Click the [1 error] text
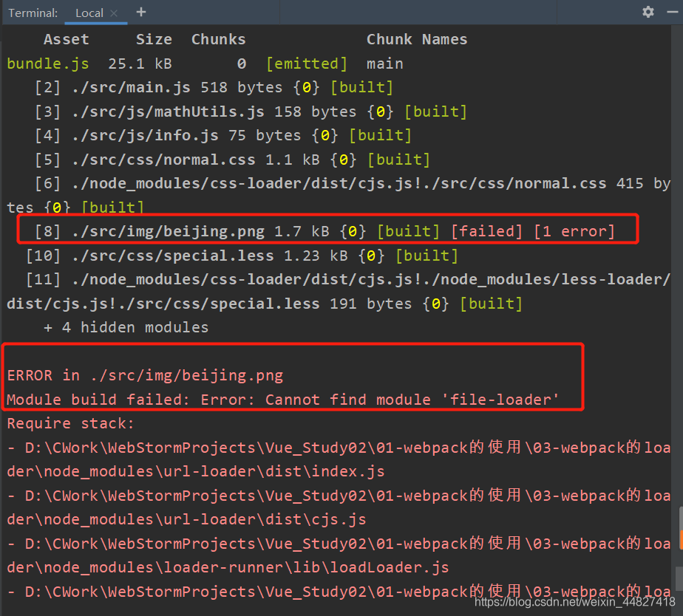This screenshot has height=616, width=683. tap(574, 231)
